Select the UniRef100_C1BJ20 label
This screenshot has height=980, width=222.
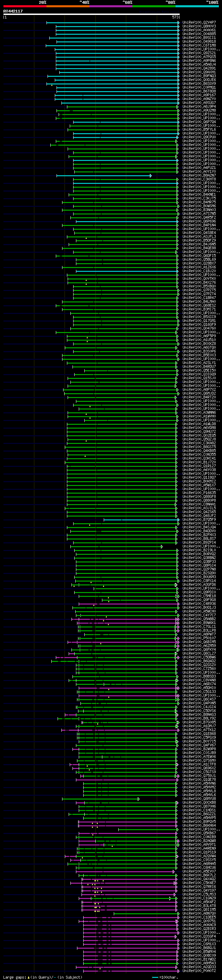click(199, 271)
